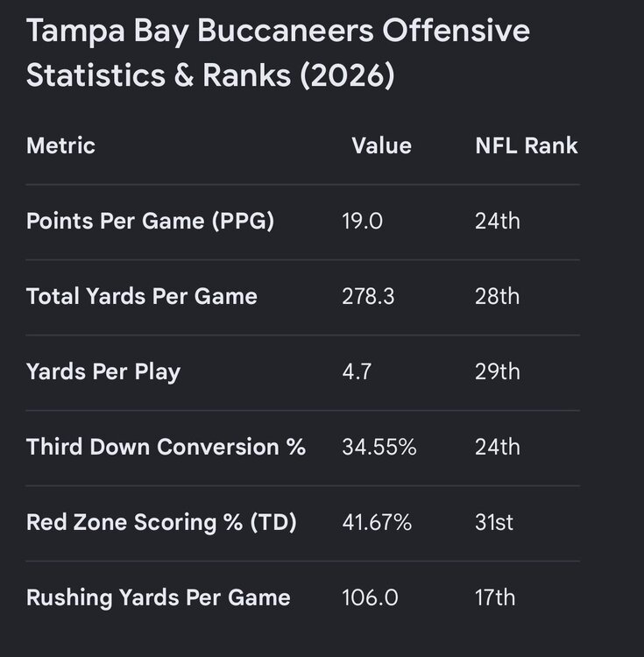Select the NFL Rank column header
The image size is (644, 657).
527,145
